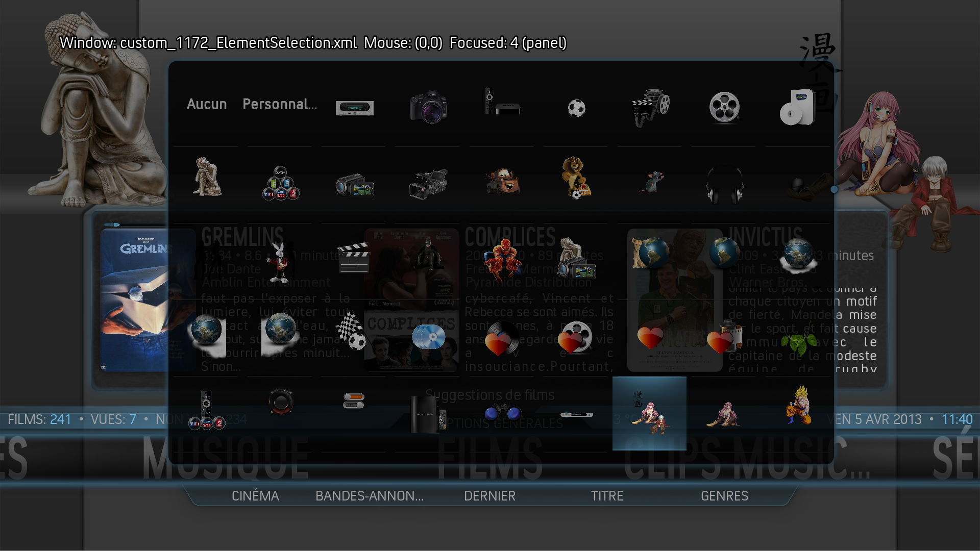Click the 11:40 clock text
Image resolution: width=980 pixels, height=551 pixels.
pyautogui.click(x=957, y=419)
